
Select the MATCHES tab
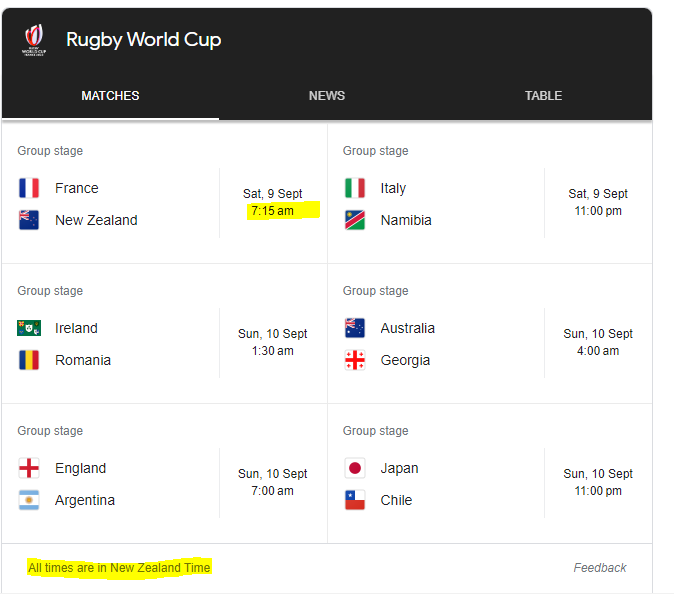click(x=110, y=95)
